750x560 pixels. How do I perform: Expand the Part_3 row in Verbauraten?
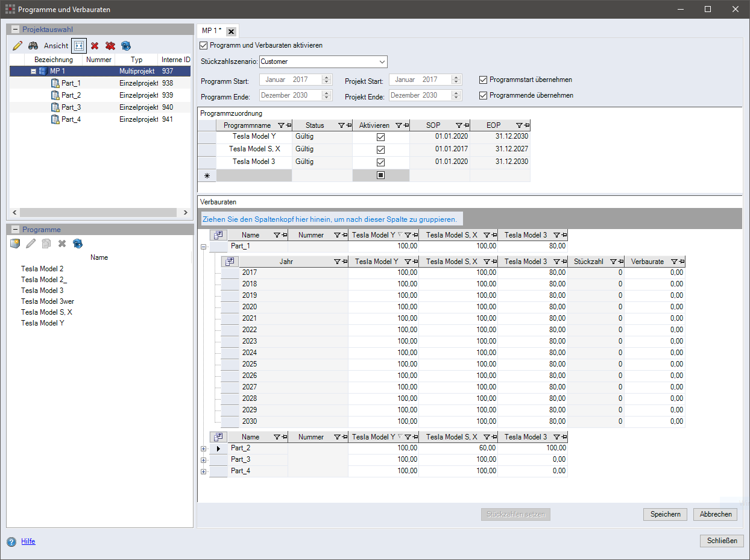coord(204,460)
